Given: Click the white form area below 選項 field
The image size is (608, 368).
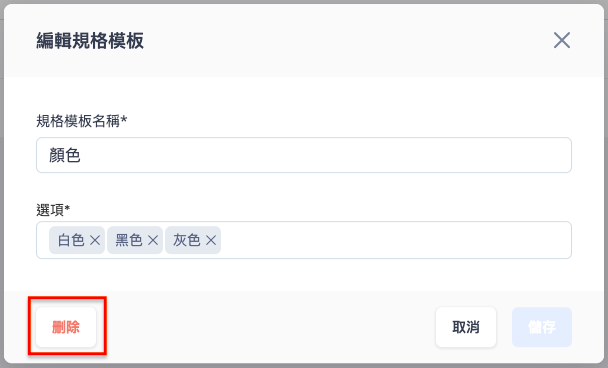Looking at the screenshot, I should coord(304,275).
